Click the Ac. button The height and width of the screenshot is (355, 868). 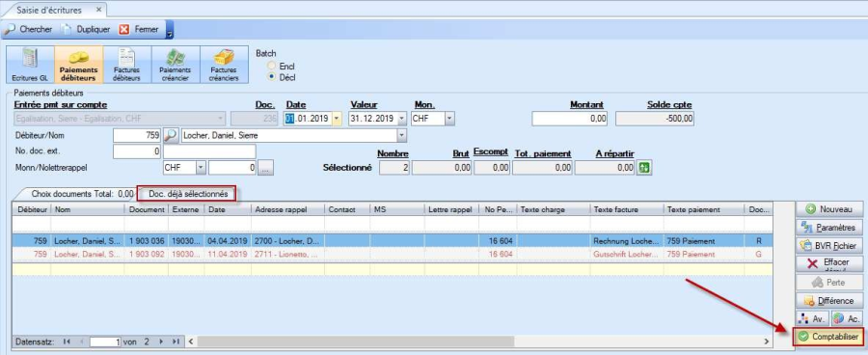(847, 318)
